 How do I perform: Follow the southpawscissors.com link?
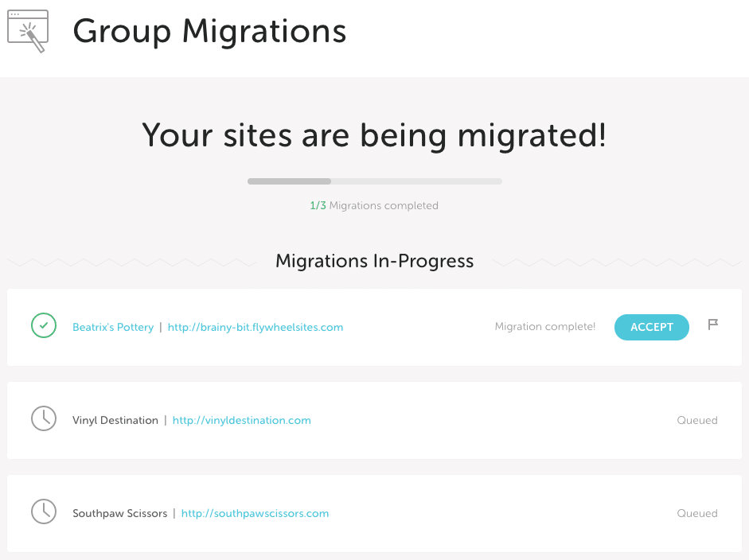[255, 513]
